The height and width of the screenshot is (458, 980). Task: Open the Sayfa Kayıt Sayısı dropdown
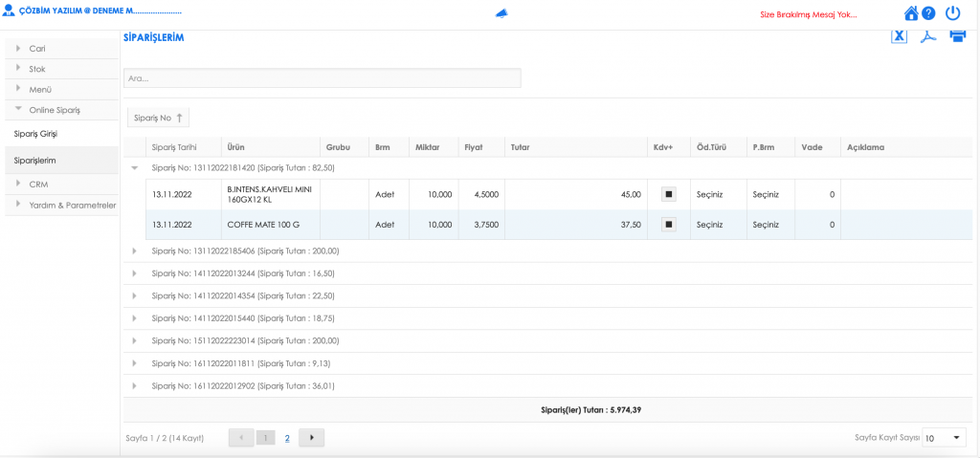pyautogui.click(x=945, y=437)
